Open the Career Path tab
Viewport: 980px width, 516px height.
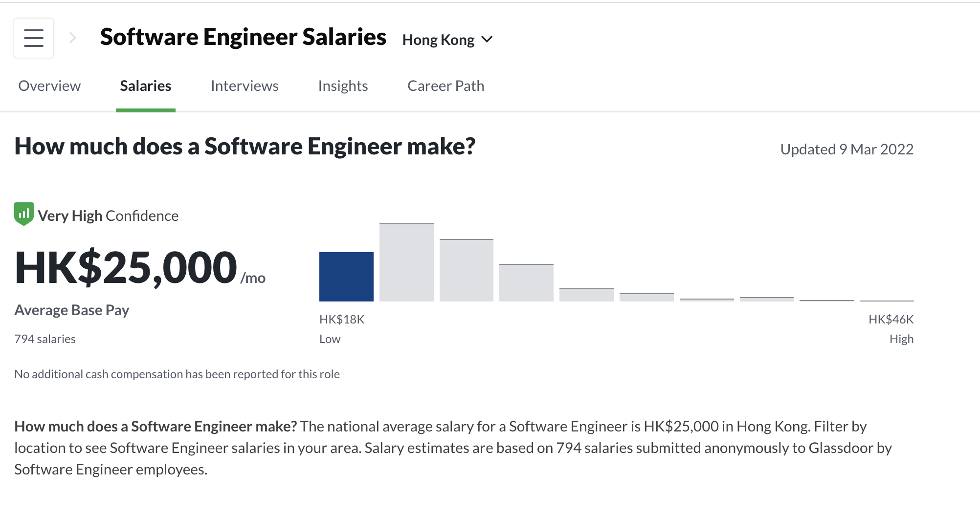[x=445, y=86]
